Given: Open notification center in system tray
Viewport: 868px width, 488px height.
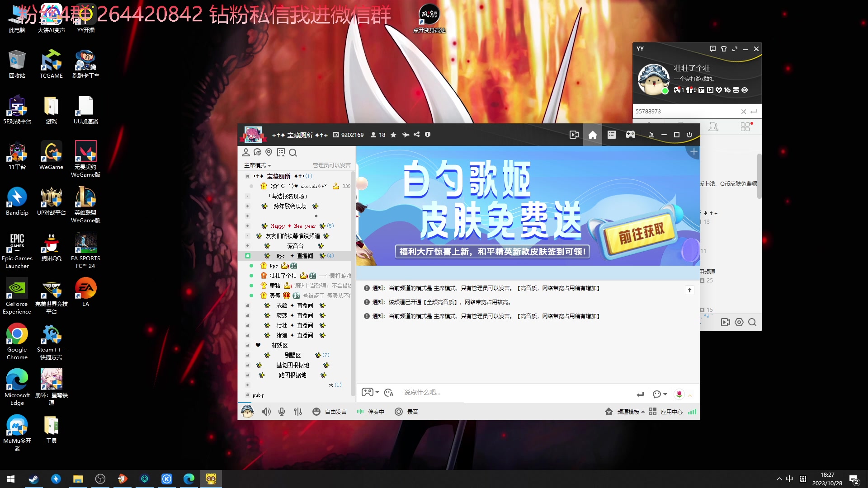Looking at the screenshot, I should click(854, 479).
